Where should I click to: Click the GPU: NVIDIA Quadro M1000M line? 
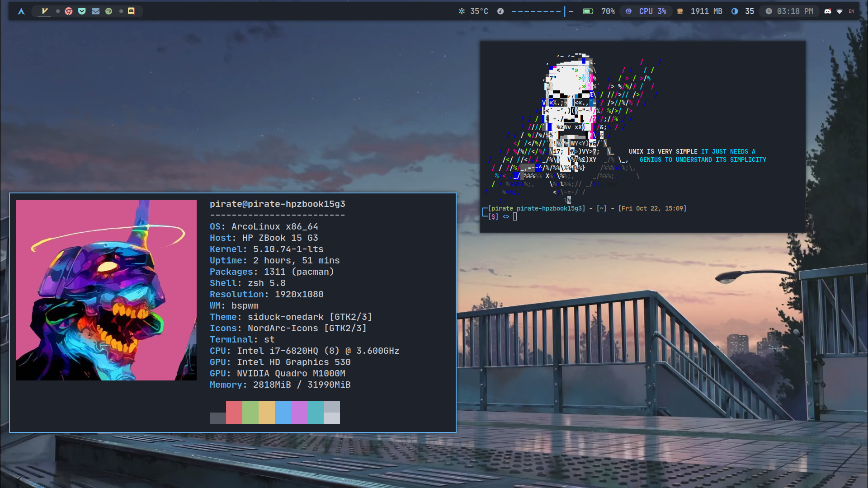278,374
